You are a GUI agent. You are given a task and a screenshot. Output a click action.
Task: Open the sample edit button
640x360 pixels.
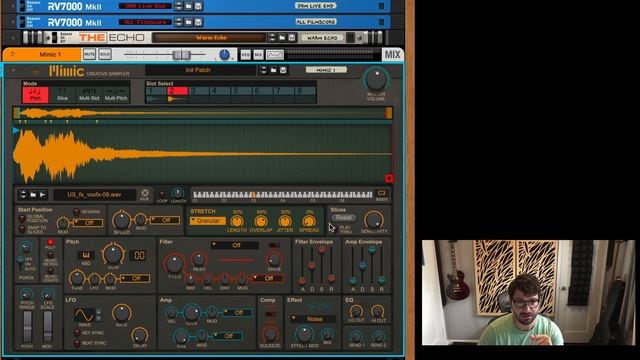pos(144,194)
